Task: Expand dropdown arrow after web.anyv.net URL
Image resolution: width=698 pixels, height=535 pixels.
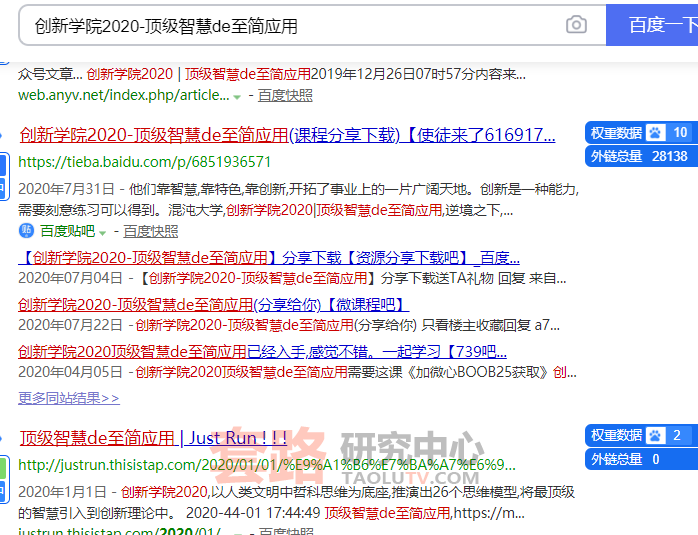Action: tap(237, 97)
